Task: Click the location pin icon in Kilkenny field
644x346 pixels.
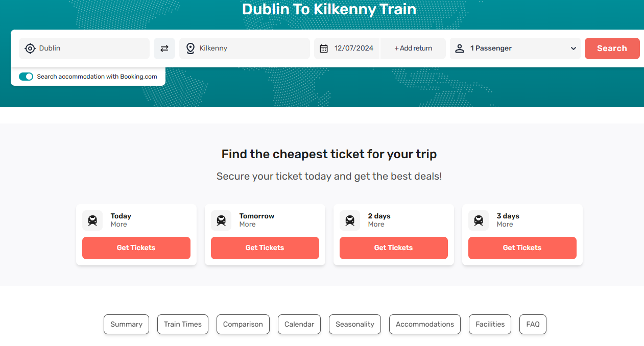Action: coord(190,48)
